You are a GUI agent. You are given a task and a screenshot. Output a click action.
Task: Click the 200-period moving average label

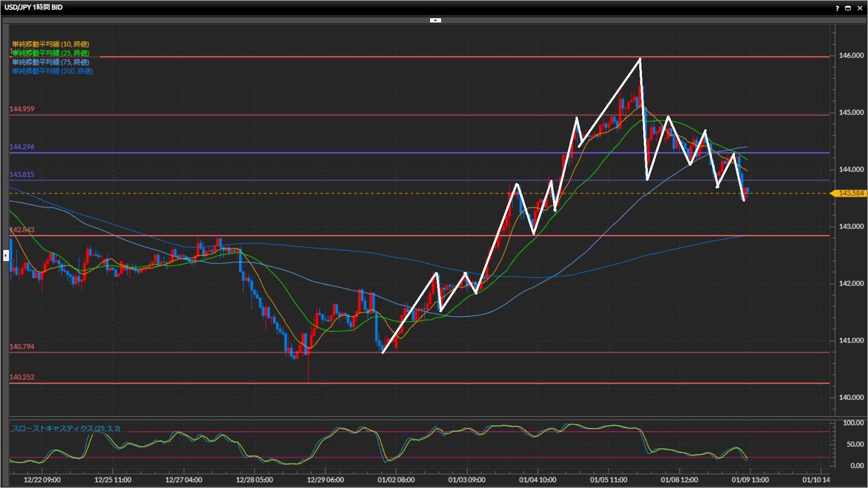[52, 71]
